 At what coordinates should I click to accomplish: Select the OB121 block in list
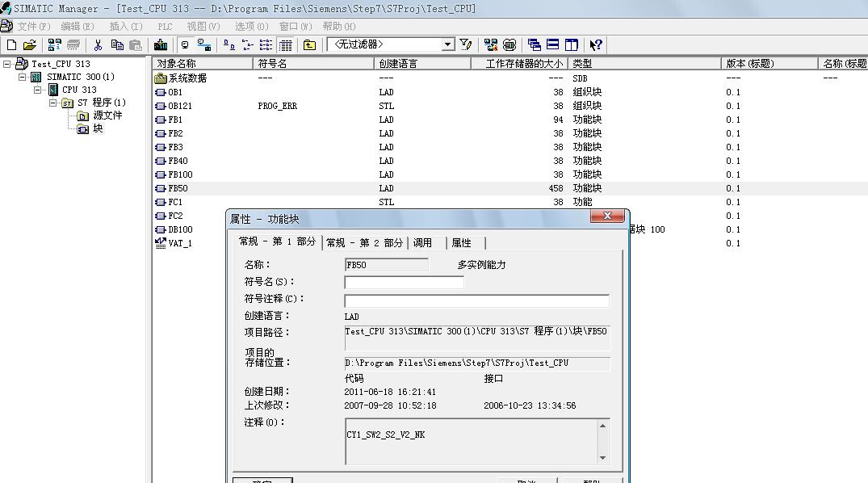coord(179,106)
